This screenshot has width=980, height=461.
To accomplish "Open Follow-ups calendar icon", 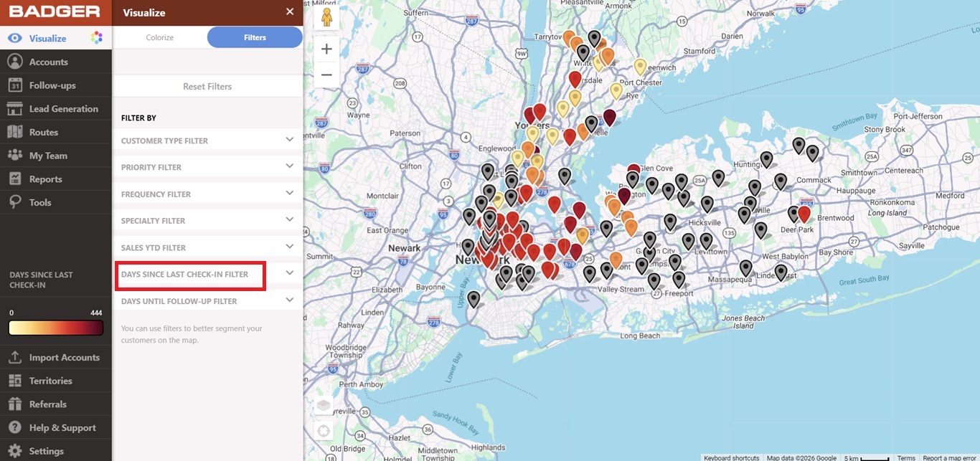I will tap(14, 85).
